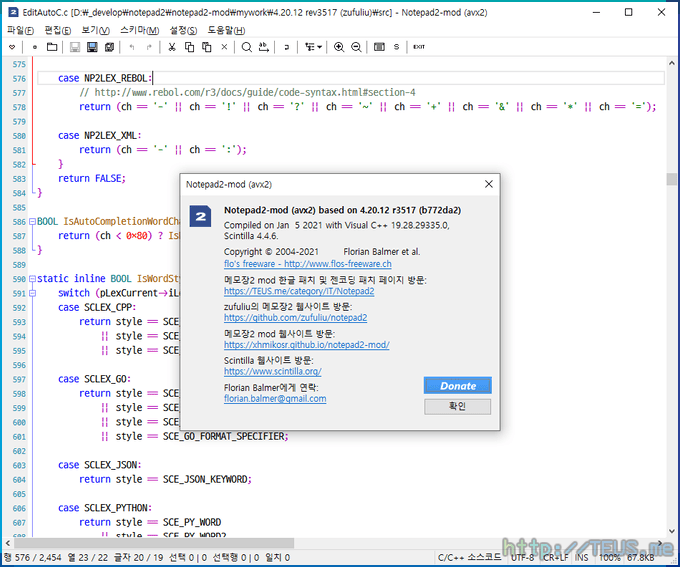Click the S scheme config icon
680x567 pixels.
click(396, 47)
